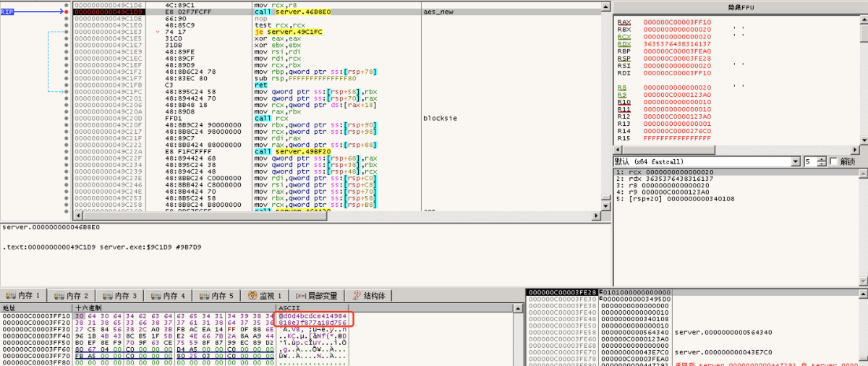
Task: Select the RBP register value 000000C00003FEA0
Action: [677, 51]
